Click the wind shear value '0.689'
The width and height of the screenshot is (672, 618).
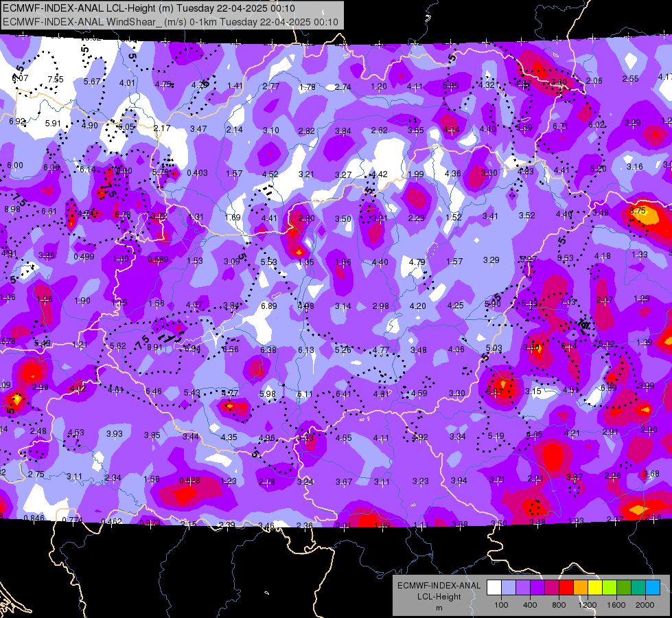pyautogui.click(x=158, y=260)
